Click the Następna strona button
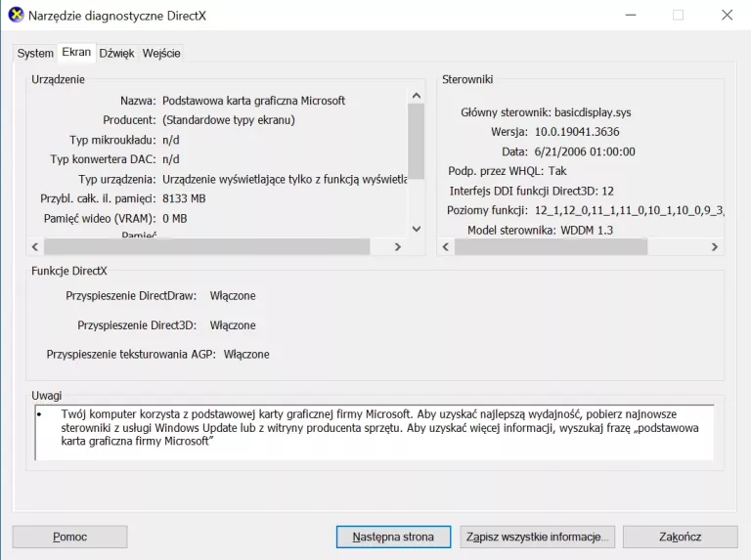This screenshot has height=560, width=751. 393,537
